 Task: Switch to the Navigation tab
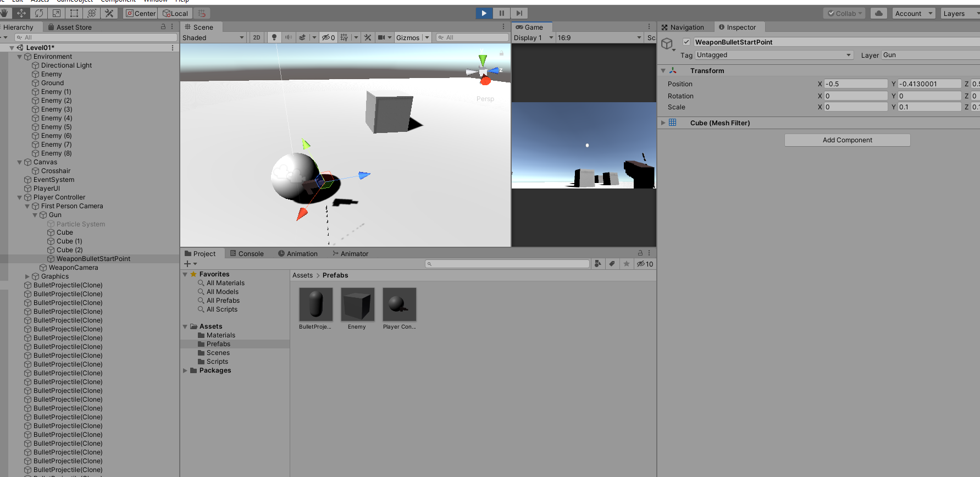click(683, 27)
